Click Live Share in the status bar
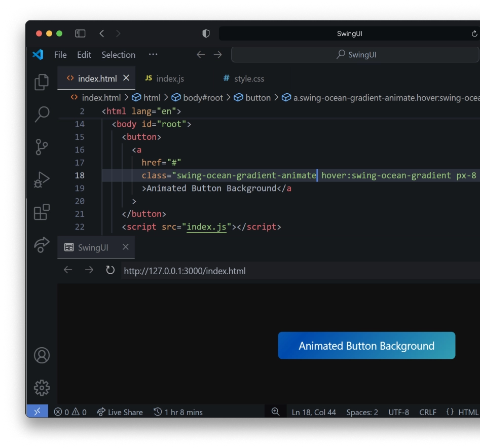The width and height of the screenshot is (480, 448). tap(120, 412)
